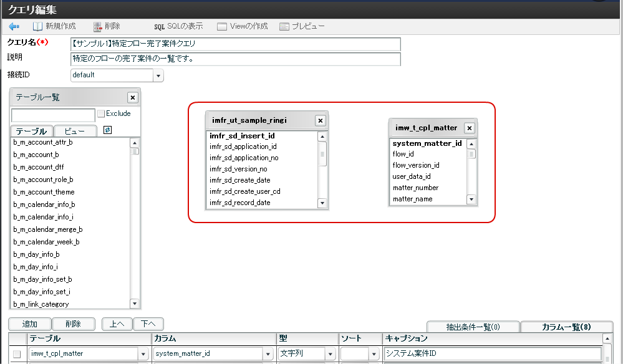Refresh the table list with reload icon
This screenshot has width=623, height=364.
point(107,130)
